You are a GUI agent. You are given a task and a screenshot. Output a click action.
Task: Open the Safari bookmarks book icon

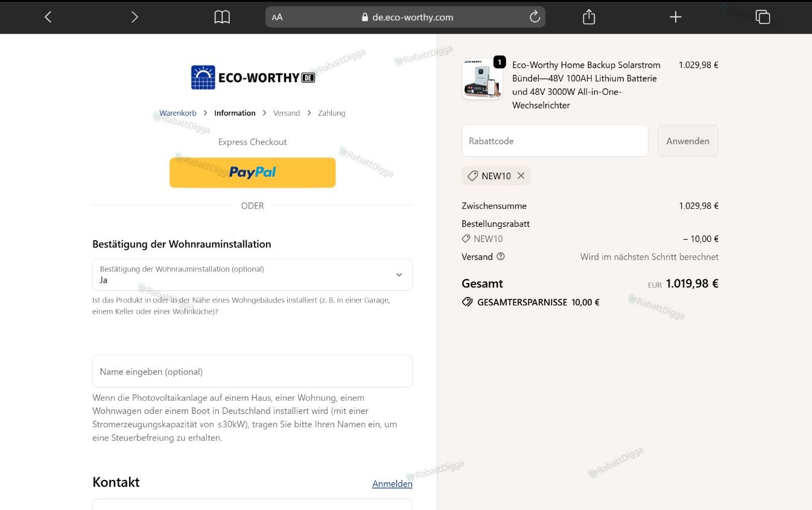click(222, 17)
